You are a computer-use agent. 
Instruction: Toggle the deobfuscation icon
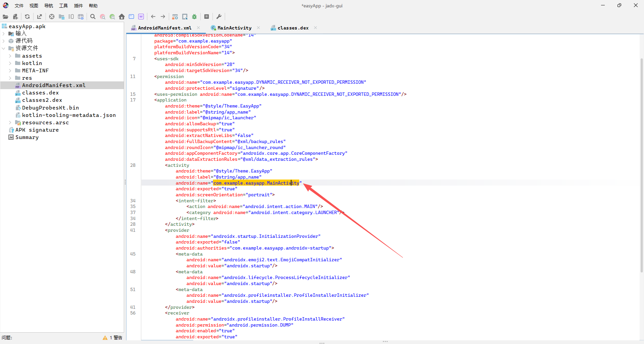pos(175,17)
